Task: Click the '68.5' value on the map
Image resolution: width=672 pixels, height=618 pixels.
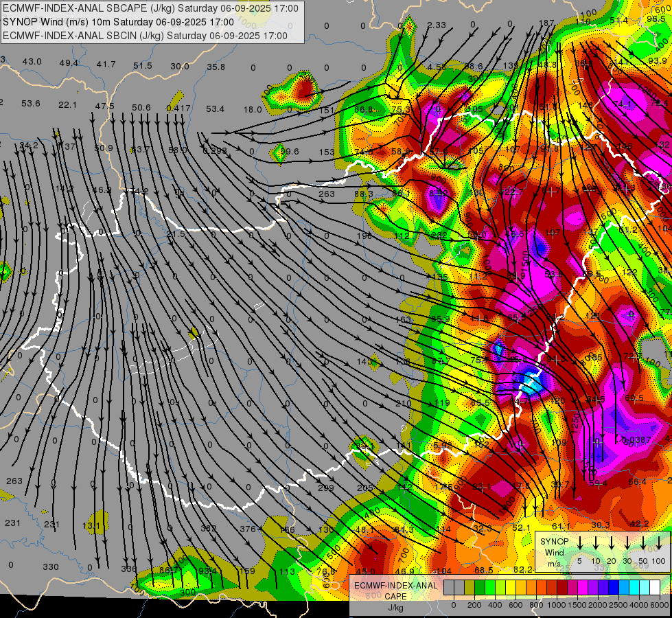Action: [x=484, y=570]
